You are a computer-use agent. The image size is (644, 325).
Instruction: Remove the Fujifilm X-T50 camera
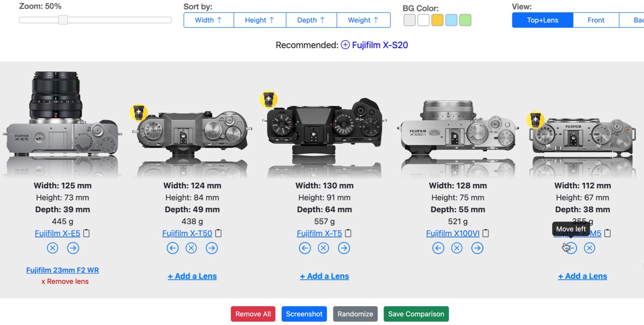click(x=191, y=248)
